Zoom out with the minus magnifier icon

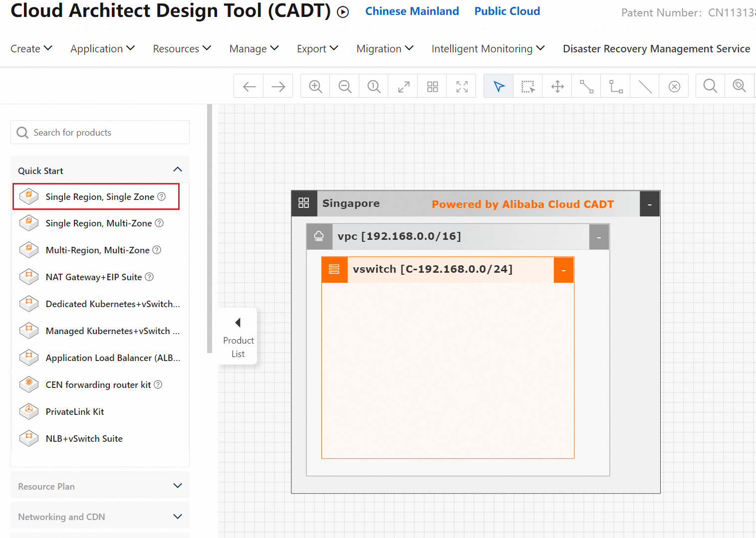pos(345,86)
